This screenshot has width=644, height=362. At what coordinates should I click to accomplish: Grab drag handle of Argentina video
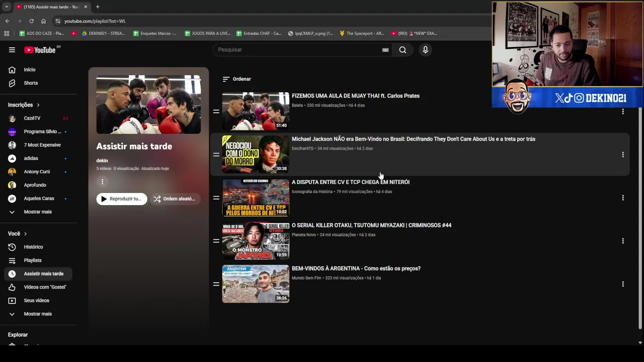click(216, 284)
